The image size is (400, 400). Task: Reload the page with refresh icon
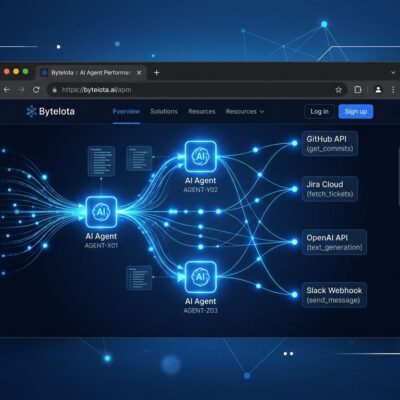36,90
